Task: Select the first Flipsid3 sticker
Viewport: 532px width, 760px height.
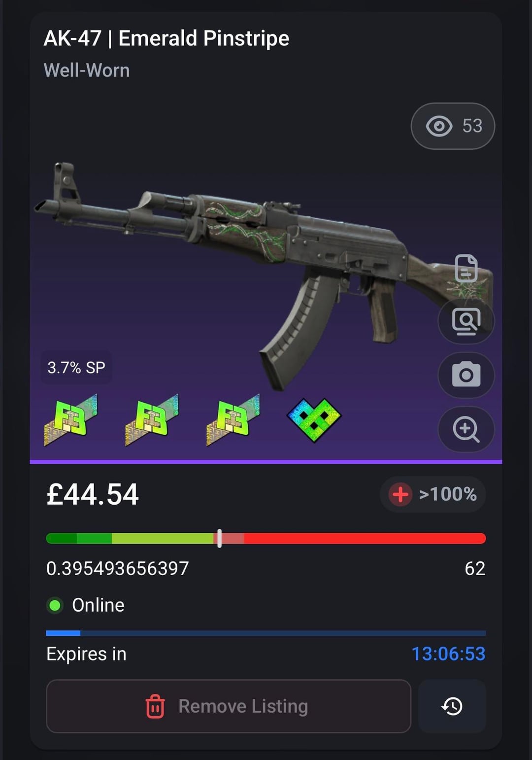Action: tap(70, 420)
